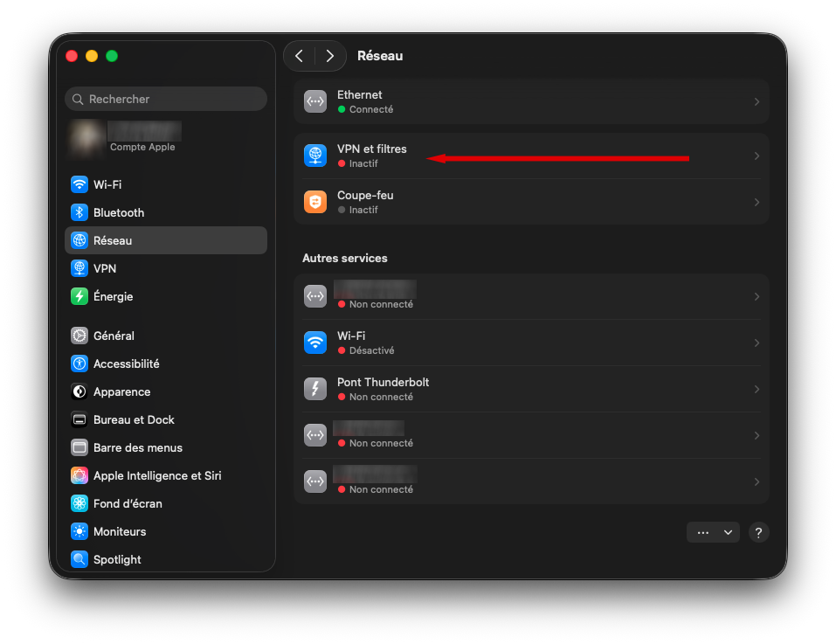Click the Énergie battery icon
Viewport: 836px width, 644px height.
[79, 296]
